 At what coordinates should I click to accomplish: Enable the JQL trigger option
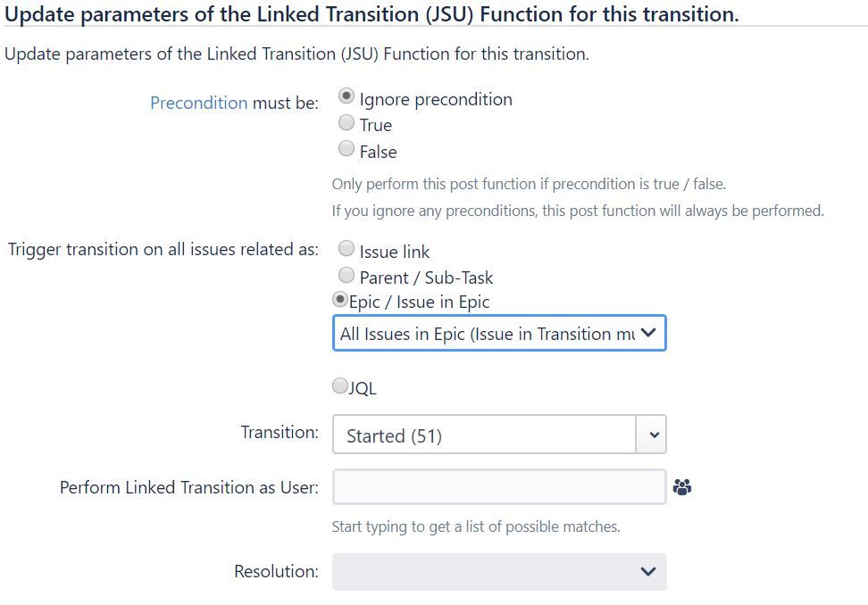(339, 384)
